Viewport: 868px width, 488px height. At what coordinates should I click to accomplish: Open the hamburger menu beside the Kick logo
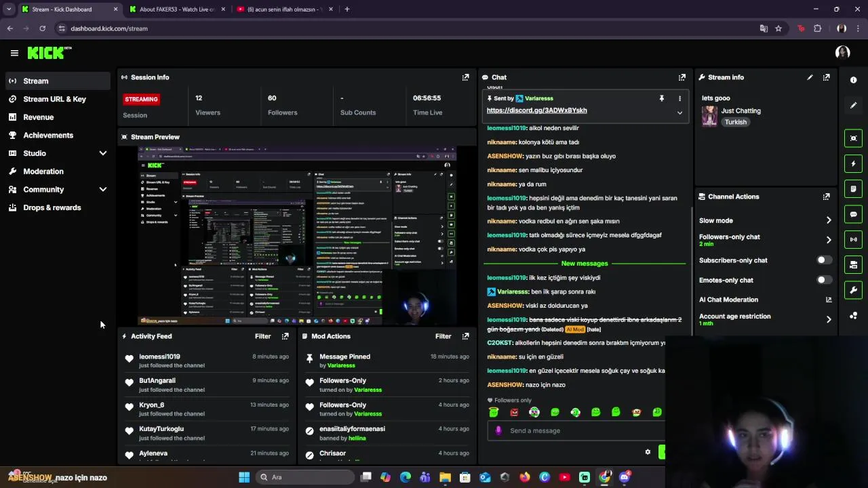pos(14,53)
